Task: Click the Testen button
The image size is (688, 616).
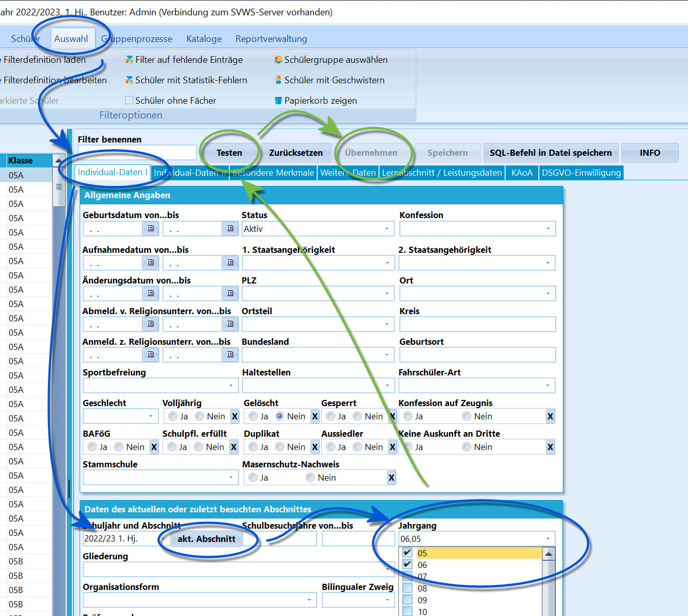Action: [229, 153]
